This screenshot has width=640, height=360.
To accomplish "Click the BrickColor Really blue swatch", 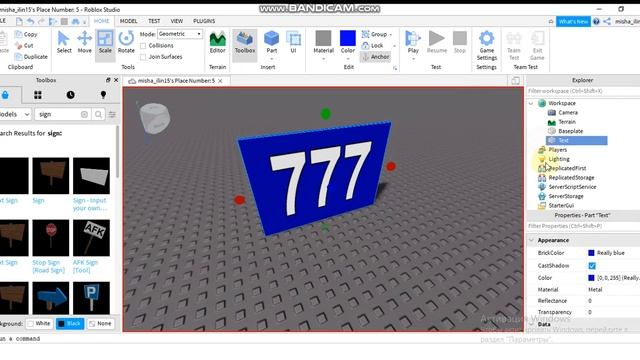I will point(591,253).
